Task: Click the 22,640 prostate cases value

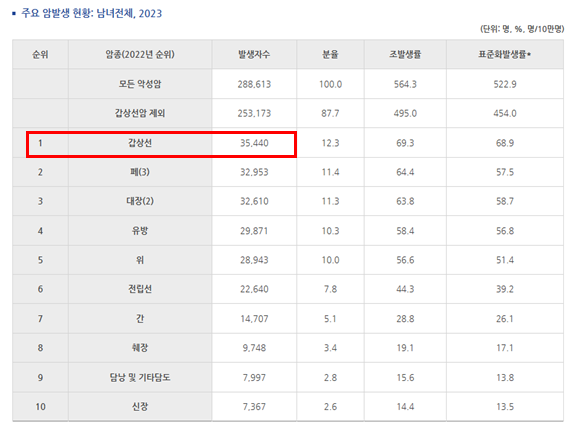Action: point(254,289)
